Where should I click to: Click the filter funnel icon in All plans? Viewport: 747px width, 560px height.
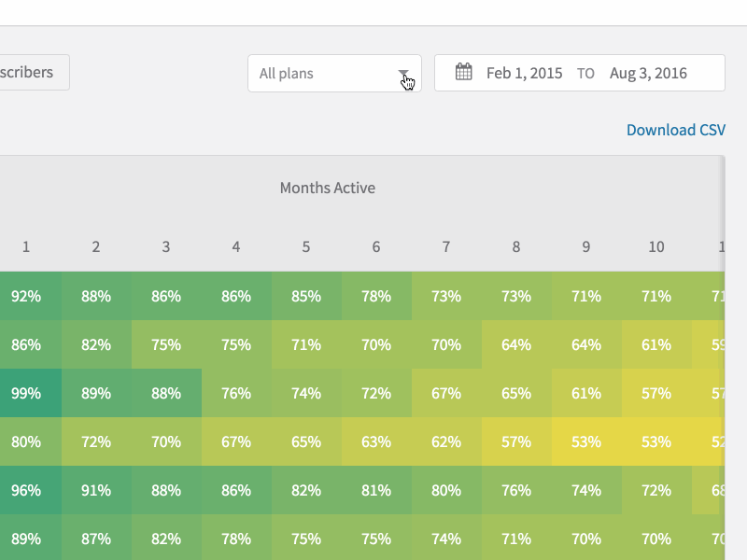[x=404, y=73]
